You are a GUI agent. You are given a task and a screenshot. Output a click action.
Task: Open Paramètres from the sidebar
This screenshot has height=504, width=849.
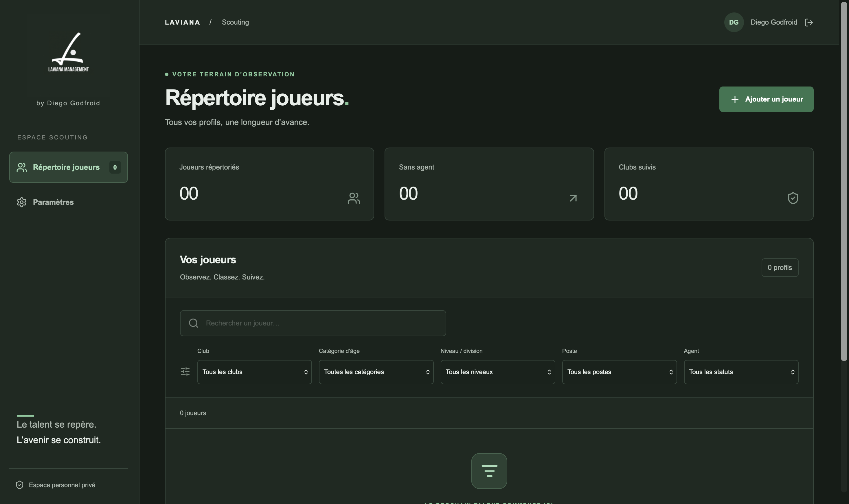68,202
